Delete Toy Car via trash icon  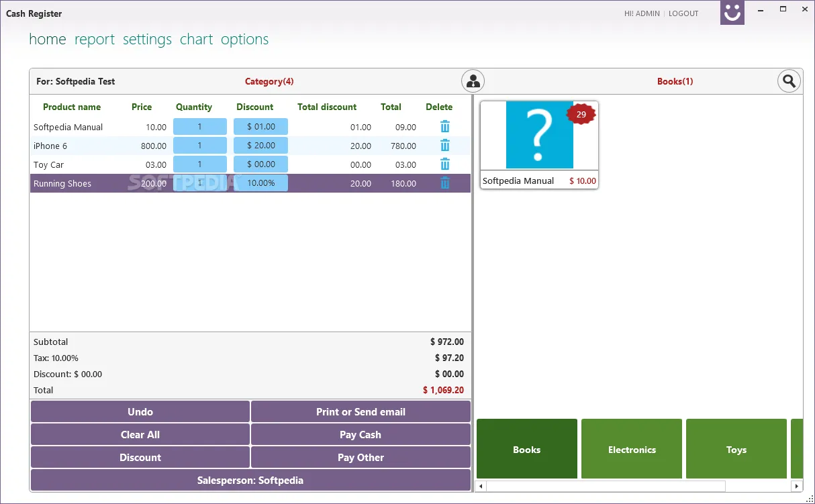pyautogui.click(x=444, y=164)
